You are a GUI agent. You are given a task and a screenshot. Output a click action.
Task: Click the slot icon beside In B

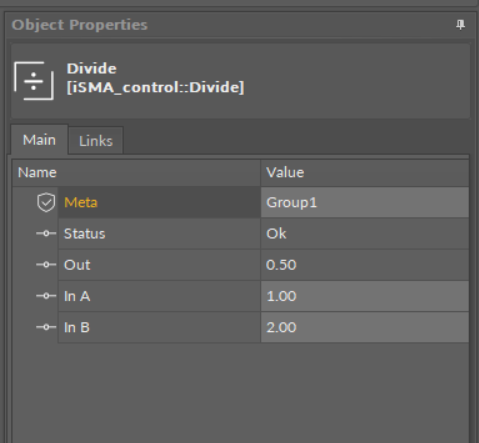(46, 327)
